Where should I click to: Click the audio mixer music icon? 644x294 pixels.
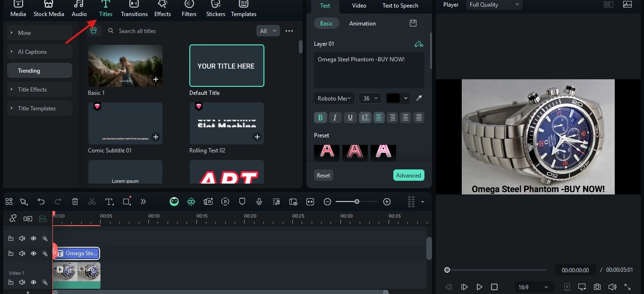point(276,202)
